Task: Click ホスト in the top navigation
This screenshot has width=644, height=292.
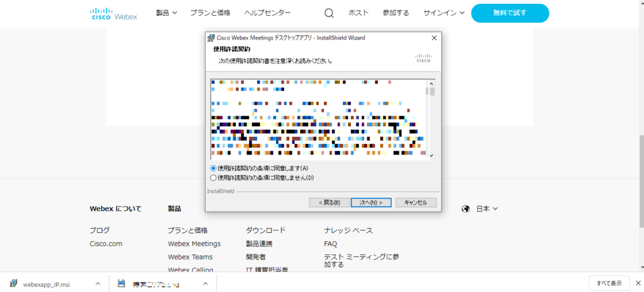Action: 358,13
